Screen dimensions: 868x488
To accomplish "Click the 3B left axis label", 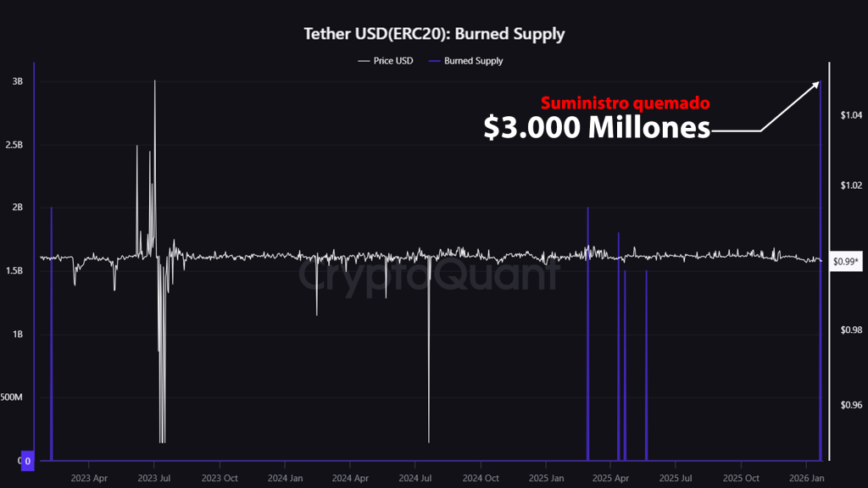I will click(17, 81).
